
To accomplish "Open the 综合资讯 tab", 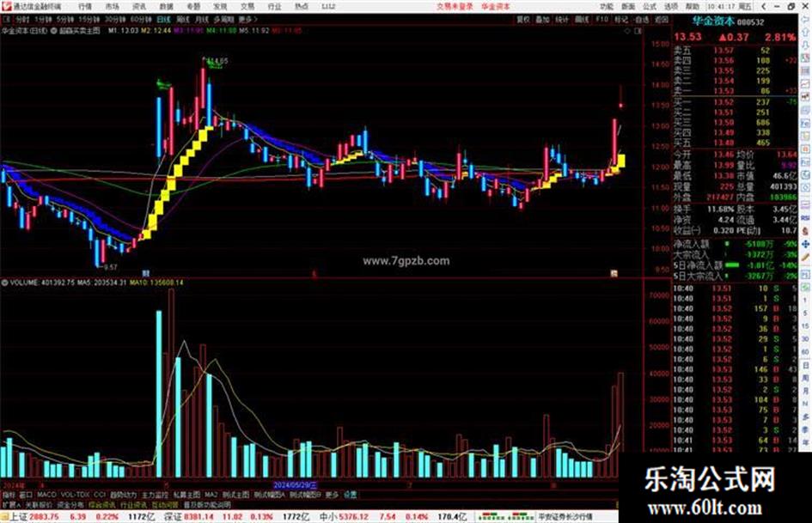I will tap(102, 504).
